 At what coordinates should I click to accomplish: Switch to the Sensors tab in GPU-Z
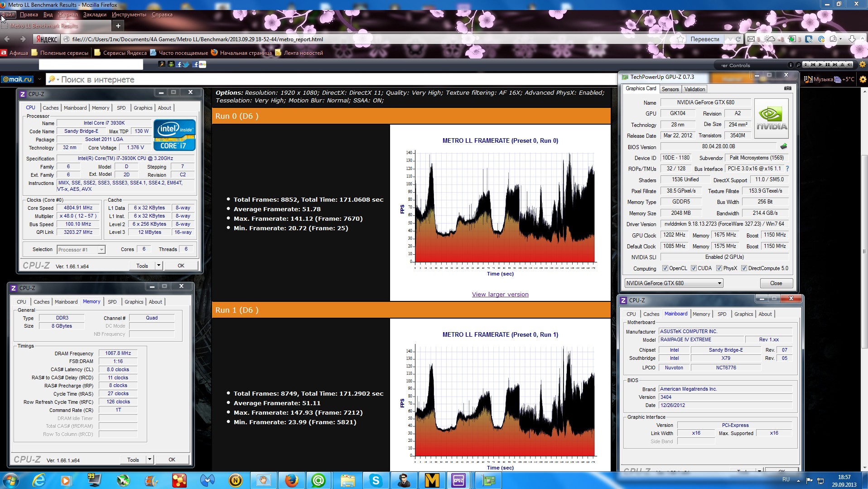[670, 89]
